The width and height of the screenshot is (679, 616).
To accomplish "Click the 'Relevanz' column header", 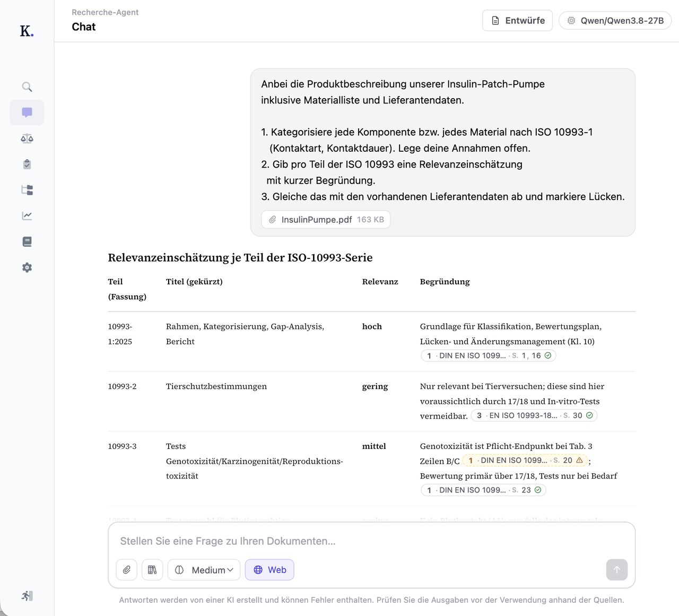I will coord(380,282).
